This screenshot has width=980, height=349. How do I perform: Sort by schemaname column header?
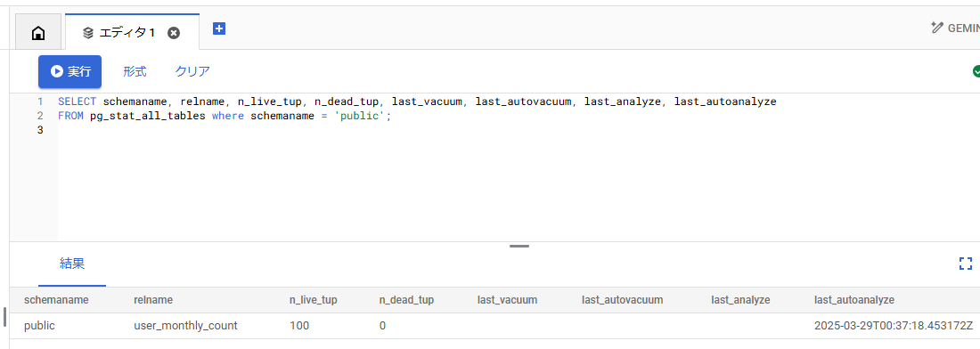coord(56,300)
